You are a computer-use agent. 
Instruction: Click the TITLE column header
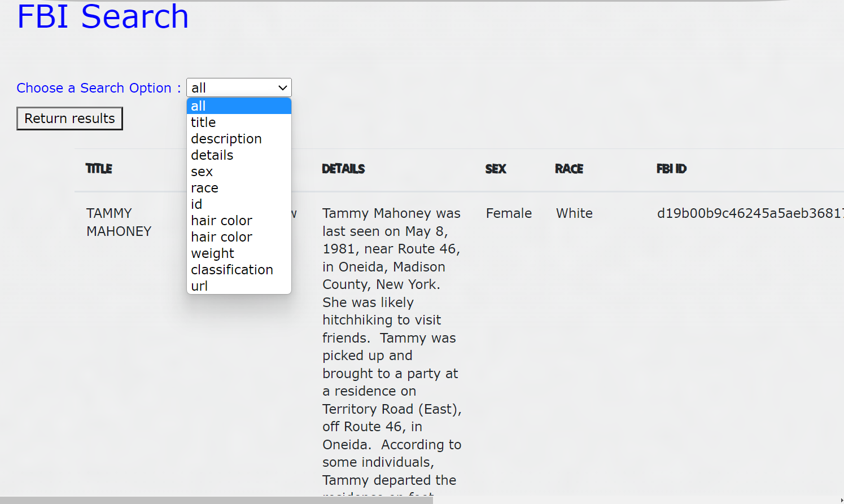[x=99, y=169]
